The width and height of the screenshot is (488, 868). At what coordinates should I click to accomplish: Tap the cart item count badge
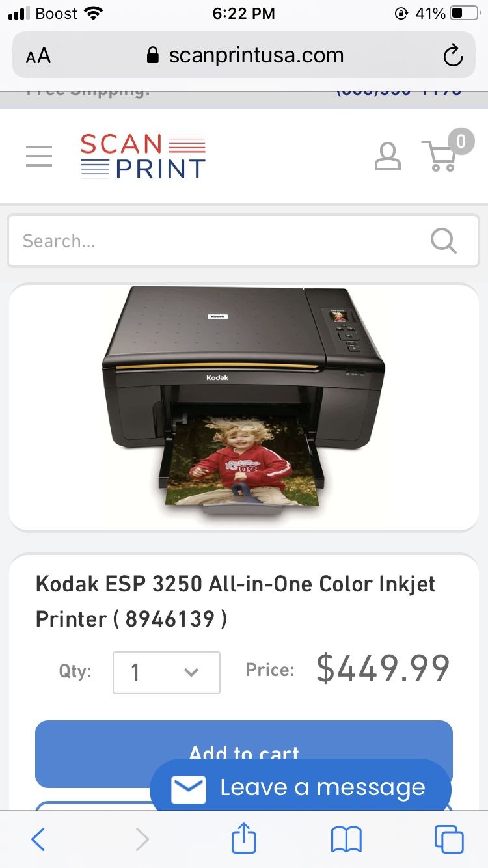[x=461, y=141]
